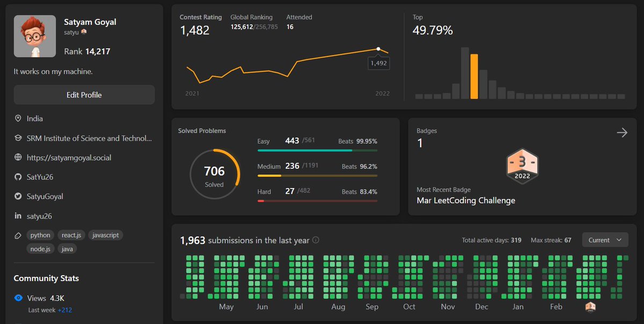Click the eye icon beside Views
The width and height of the screenshot is (644, 324).
pos(18,298)
